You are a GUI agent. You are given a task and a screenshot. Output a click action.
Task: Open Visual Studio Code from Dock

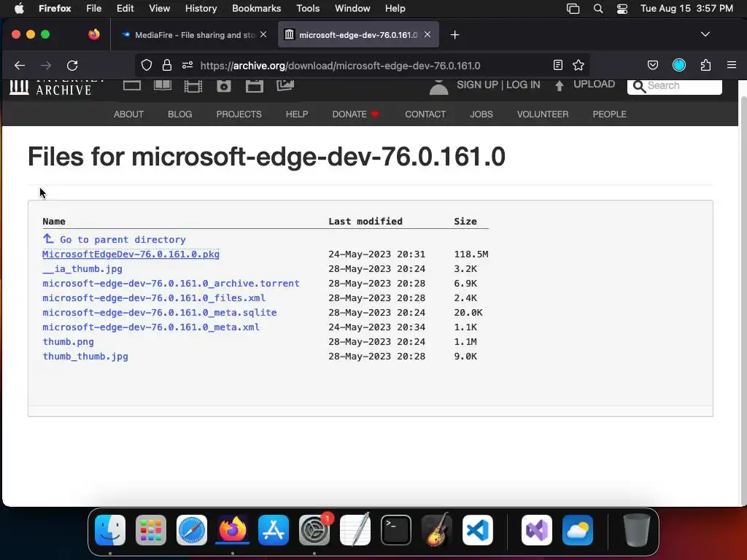(477, 530)
